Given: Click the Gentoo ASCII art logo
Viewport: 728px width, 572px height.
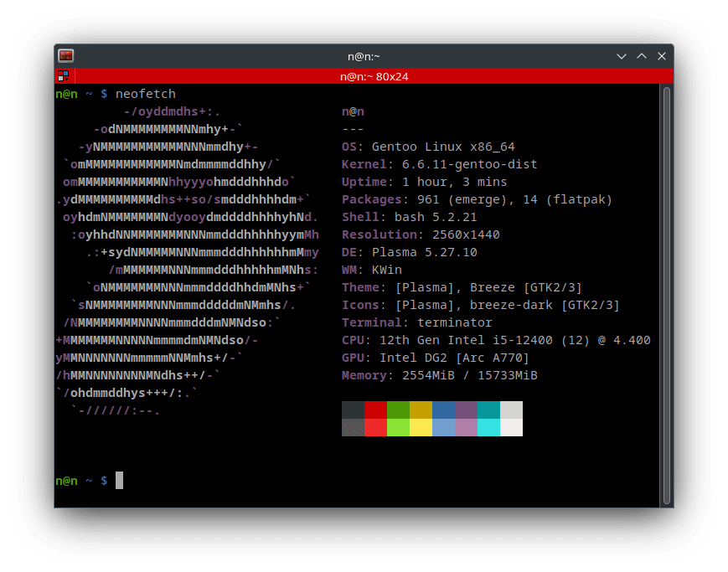Looking at the screenshot, I should pyautogui.click(x=187, y=261).
